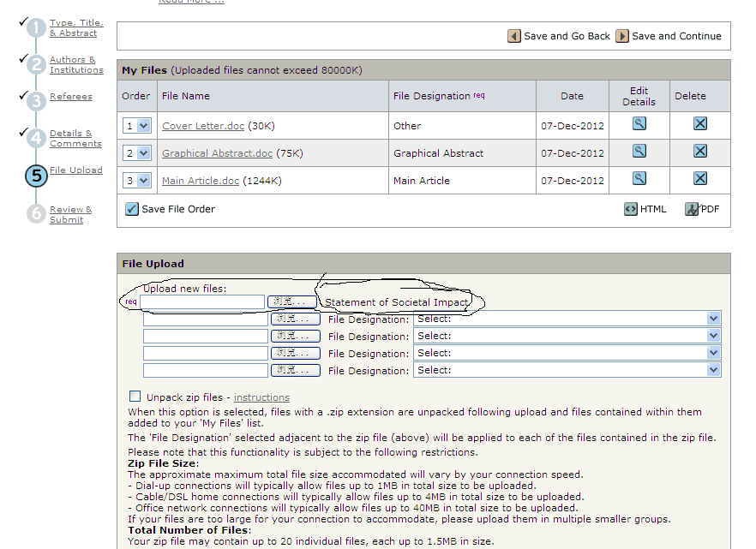Open order dropdown for Cover Letter.doc

(x=137, y=126)
